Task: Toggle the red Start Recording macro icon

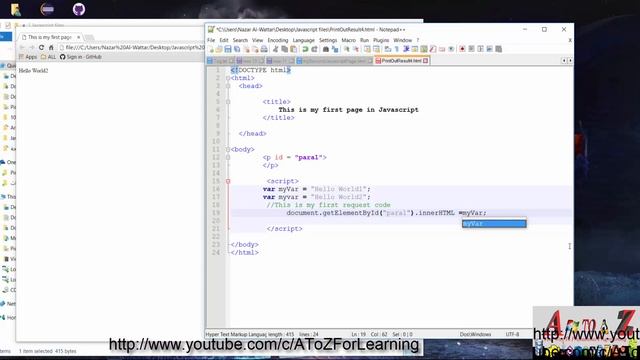Action: coord(462,49)
